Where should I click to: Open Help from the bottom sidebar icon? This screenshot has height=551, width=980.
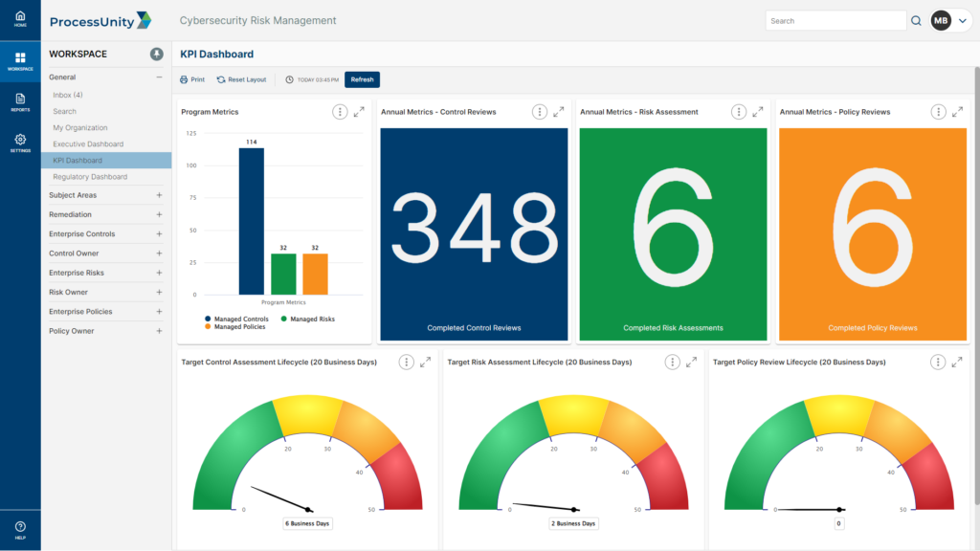pos(20,525)
